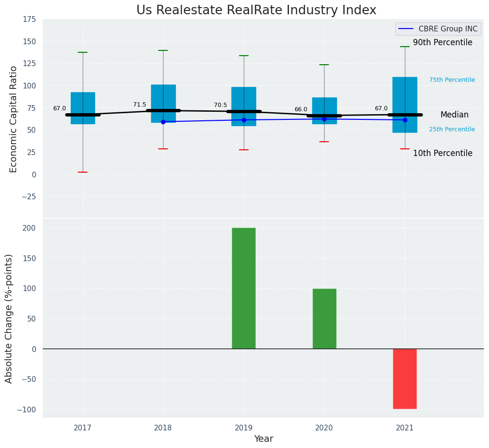Screen dimensions: 489x448
Task: Click the 'Absolute Change (%-points)' axis label
Action: 9,319
